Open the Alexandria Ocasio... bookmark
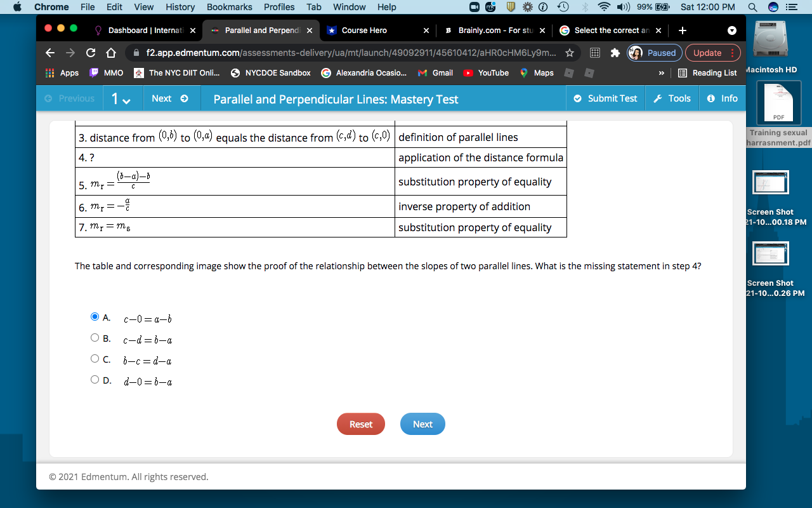The image size is (812, 508). coord(364,73)
